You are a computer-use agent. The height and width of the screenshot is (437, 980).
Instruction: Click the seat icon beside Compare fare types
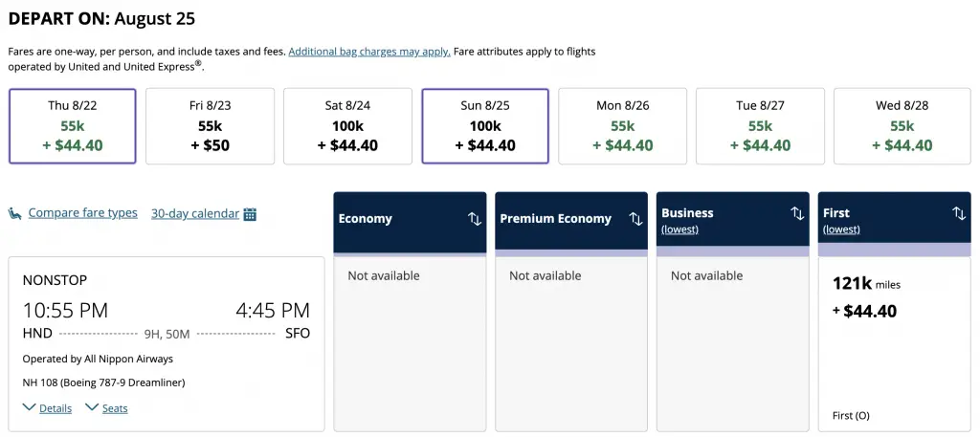(15, 213)
